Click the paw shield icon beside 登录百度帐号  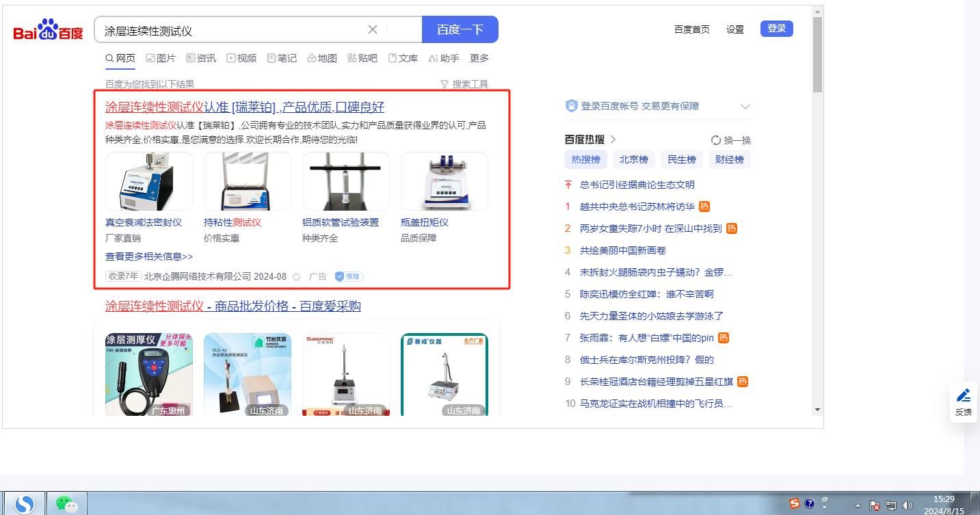point(572,106)
